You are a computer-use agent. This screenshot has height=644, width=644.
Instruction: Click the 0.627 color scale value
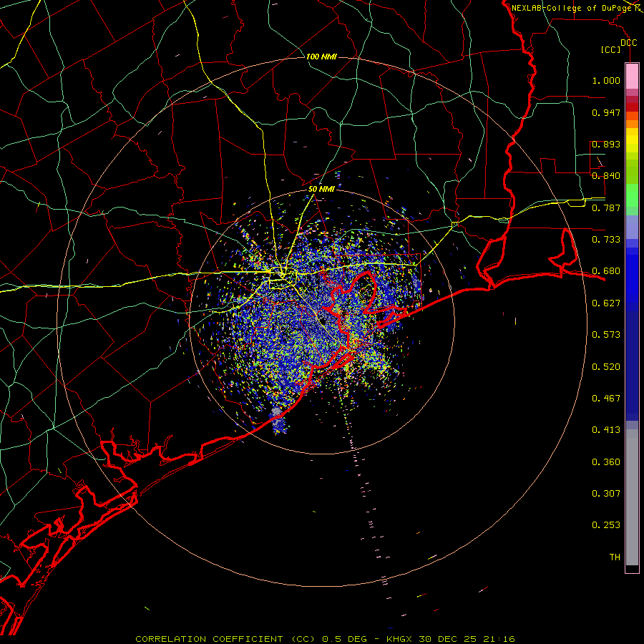(606, 303)
